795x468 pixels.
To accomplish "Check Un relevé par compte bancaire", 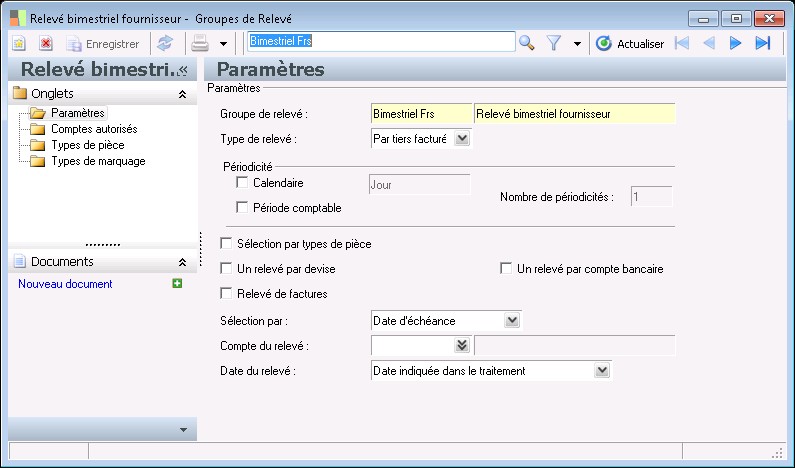I will coord(506,268).
